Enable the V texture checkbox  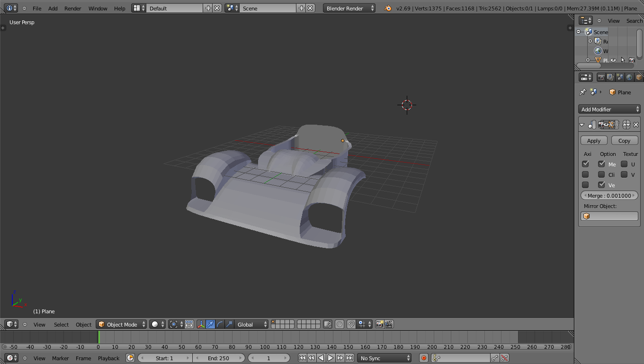click(x=624, y=174)
